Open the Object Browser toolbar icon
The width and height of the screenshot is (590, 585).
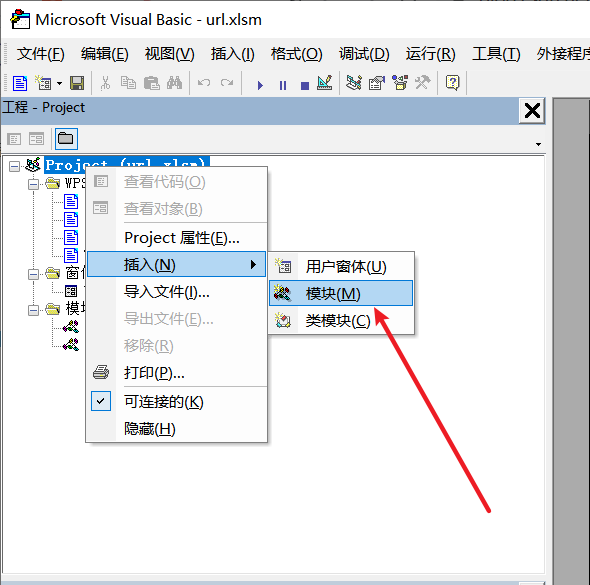click(400, 83)
